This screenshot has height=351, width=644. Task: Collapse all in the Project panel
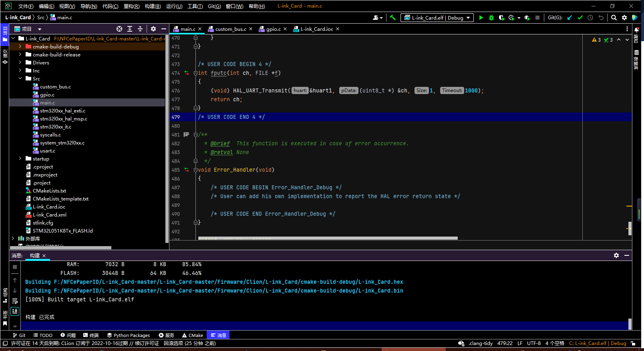click(x=140, y=29)
